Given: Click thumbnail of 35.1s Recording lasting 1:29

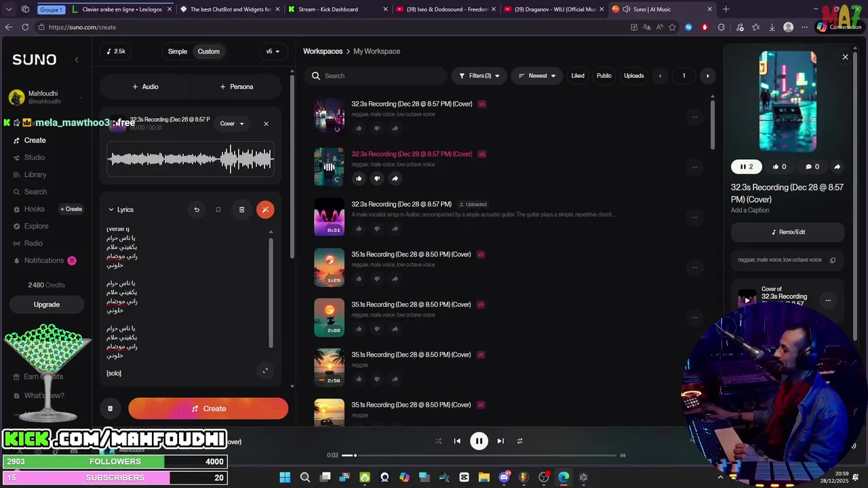Looking at the screenshot, I should click(x=329, y=268).
